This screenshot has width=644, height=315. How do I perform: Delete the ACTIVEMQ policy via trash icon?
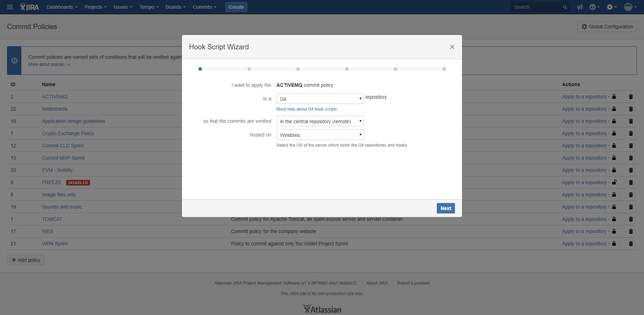tap(631, 97)
